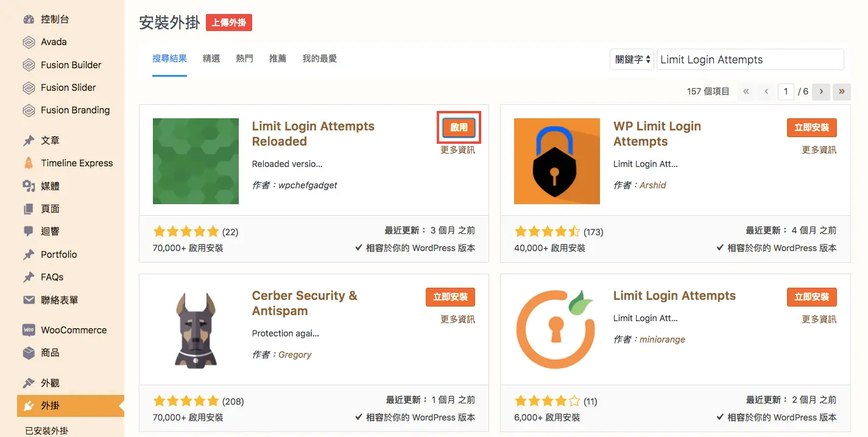Activate Limit Login Attempts Reloaded with 啟用
The image size is (868, 437).
tap(459, 127)
